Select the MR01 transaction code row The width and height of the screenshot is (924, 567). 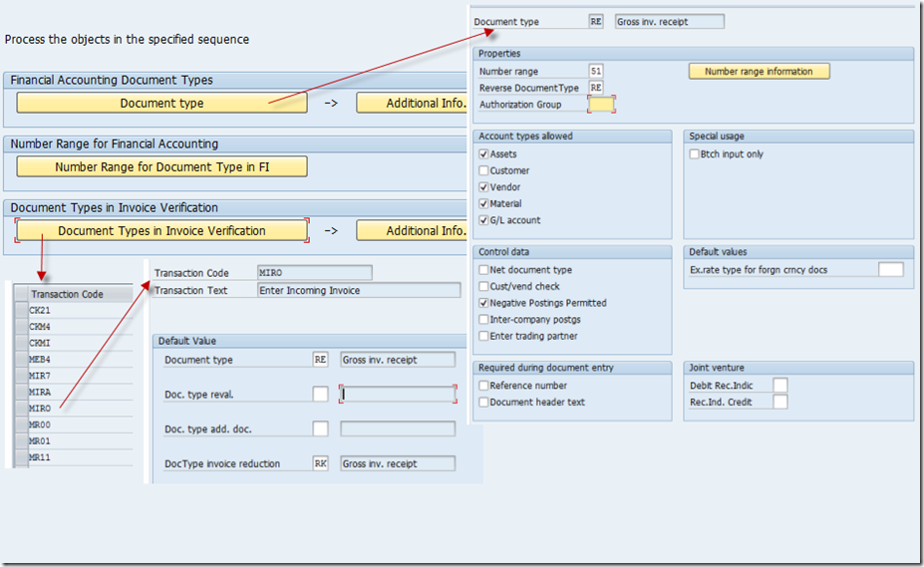pos(81,440)
